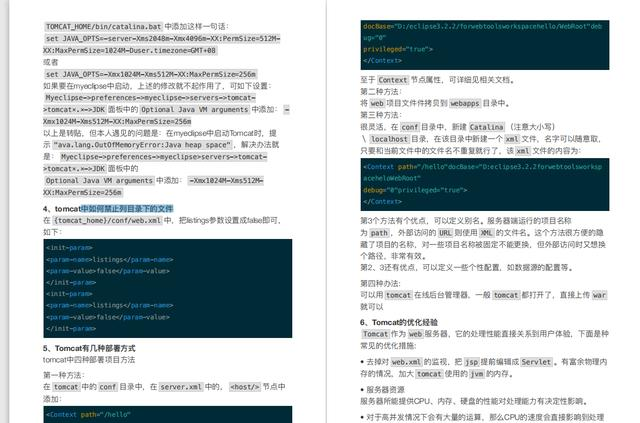Click the Tomcat inline code before 作为
Viewport: 640px width, 423px height.
[376, 334]
